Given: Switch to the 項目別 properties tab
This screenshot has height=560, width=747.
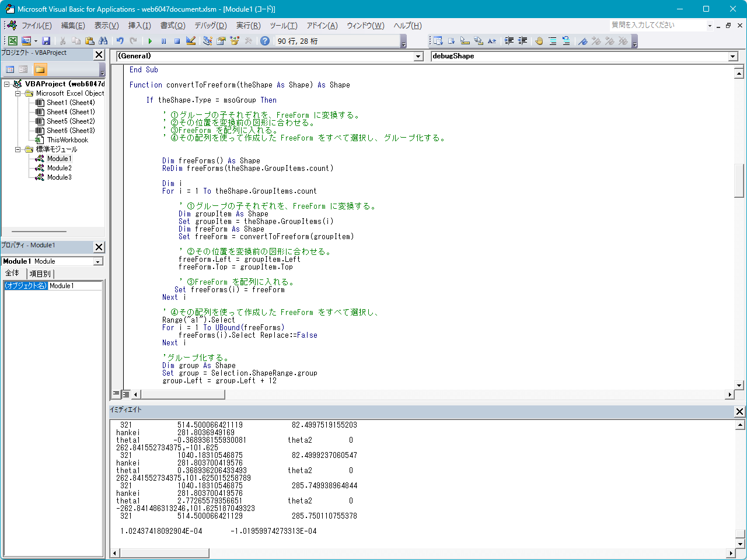Looking at the screenshot, I should click(x=40, y=274).
